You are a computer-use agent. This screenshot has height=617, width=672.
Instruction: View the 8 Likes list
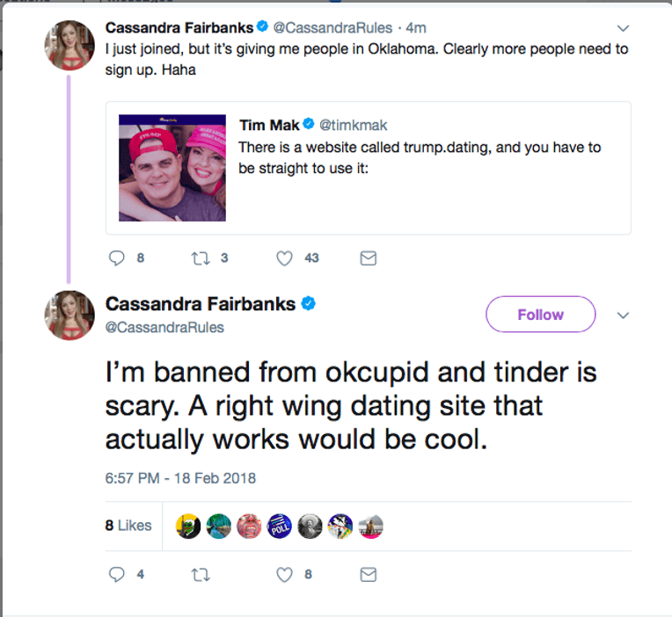(x=128, y=526)
